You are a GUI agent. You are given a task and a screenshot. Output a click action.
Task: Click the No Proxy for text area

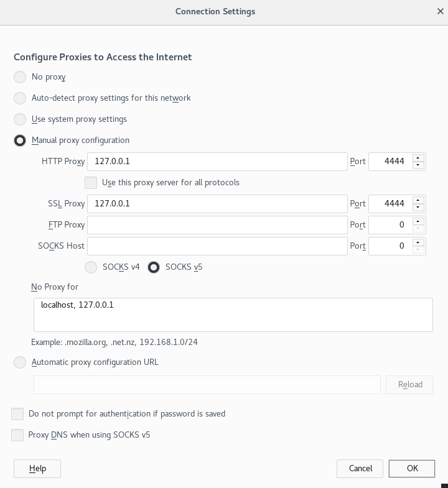tap(233, 315)
